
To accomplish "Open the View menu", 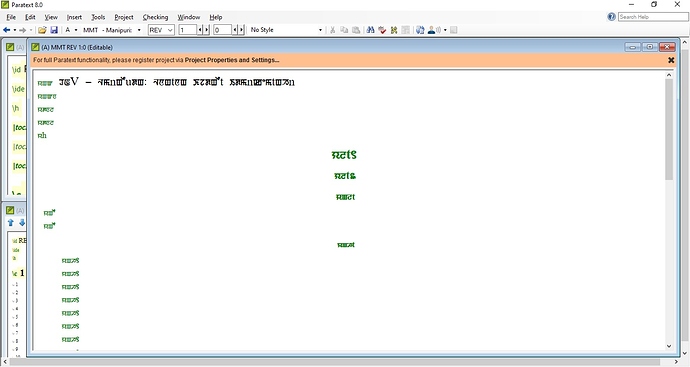I will pyautogui.click(x=51, y=17).
